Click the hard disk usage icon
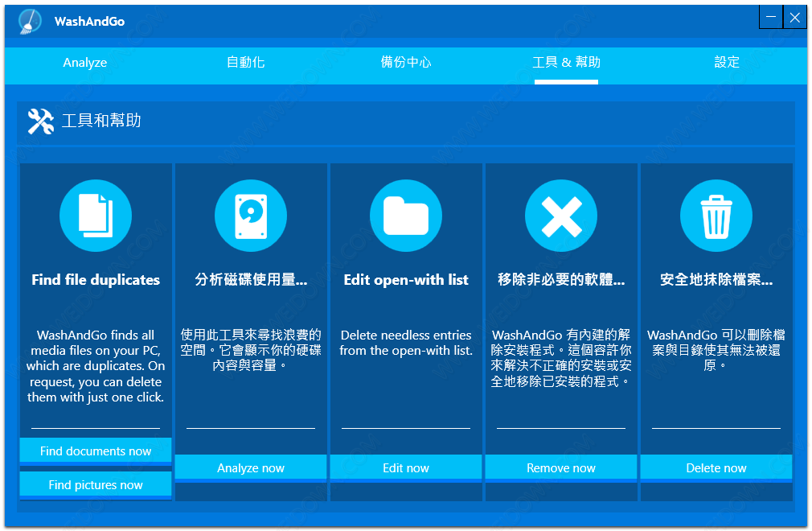Image resolution: width=812 pixels, height=531 pixels. tap(251, 216)
